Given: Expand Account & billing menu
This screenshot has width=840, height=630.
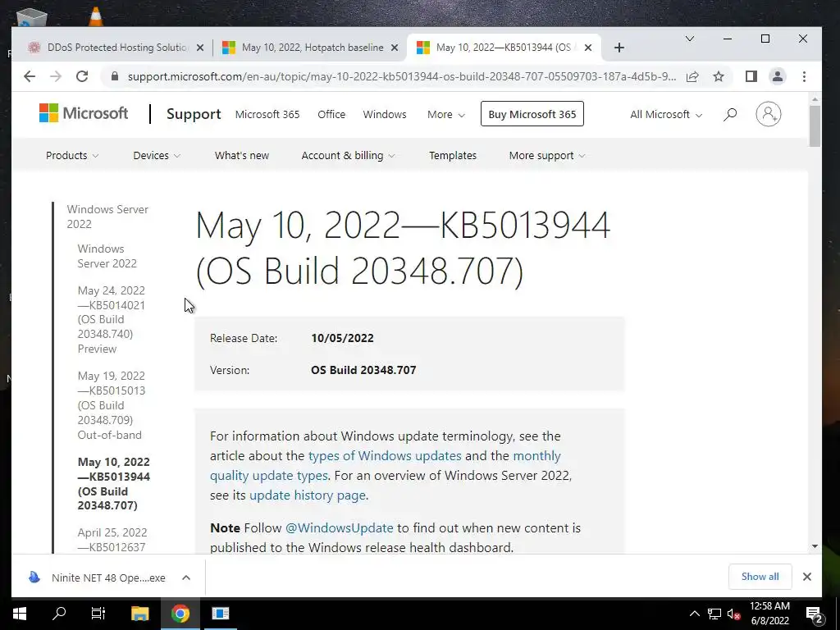Looking at the screenshot, I should click(x=348, y=155).
